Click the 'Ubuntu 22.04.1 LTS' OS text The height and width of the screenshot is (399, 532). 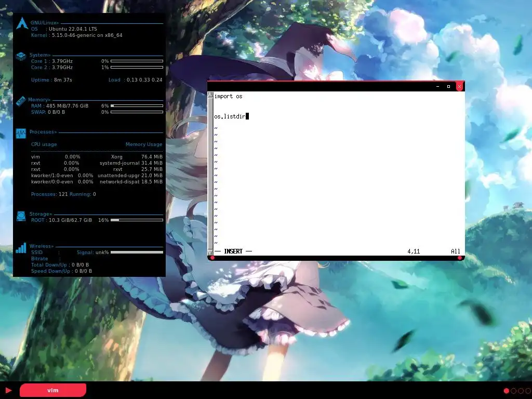click(x=73, y=29)
